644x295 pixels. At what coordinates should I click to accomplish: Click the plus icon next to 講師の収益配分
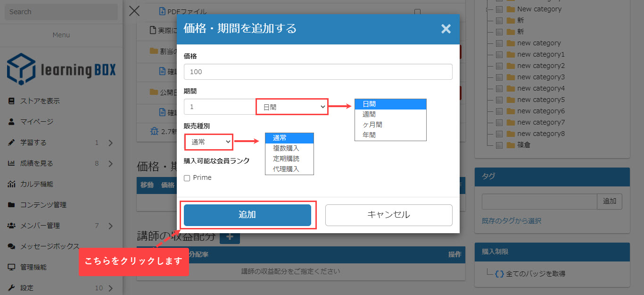(x=230, y=236)
